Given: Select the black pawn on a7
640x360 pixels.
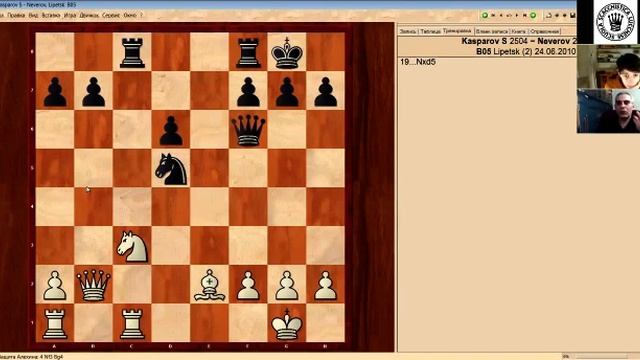Looking at the screenshot, I should click(x=55, y=91).
